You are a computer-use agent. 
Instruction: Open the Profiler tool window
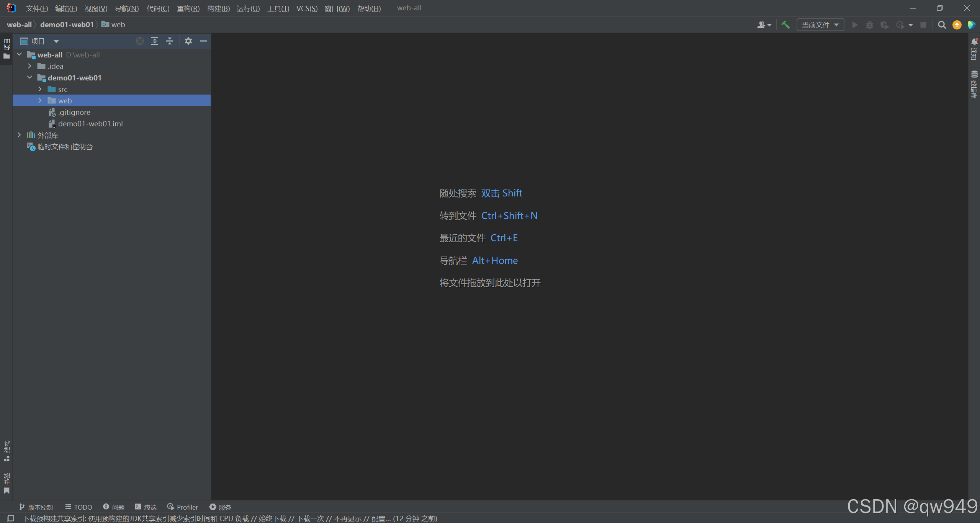tap(183, 507)
